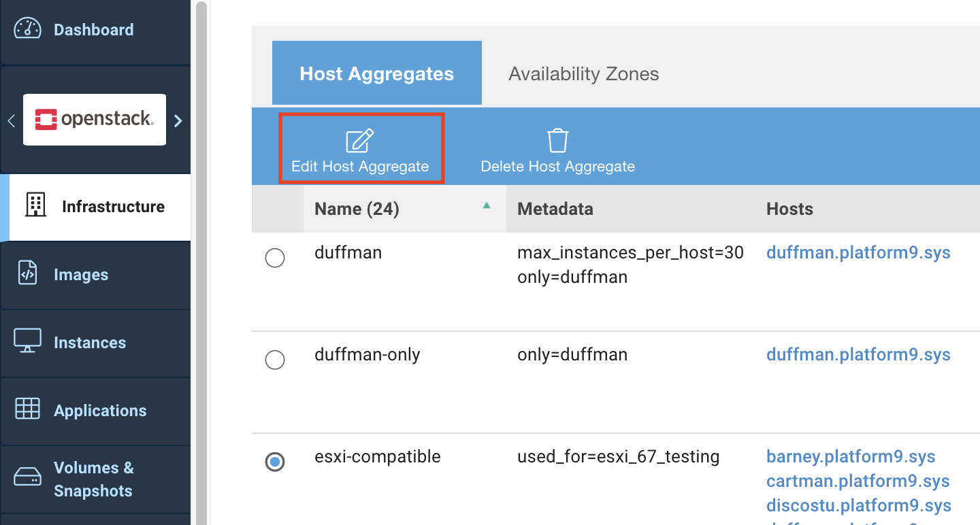Click the OpenStack logo tile
Screen dimensions: 980x525
pyautogui.click(x=95, y=120)
